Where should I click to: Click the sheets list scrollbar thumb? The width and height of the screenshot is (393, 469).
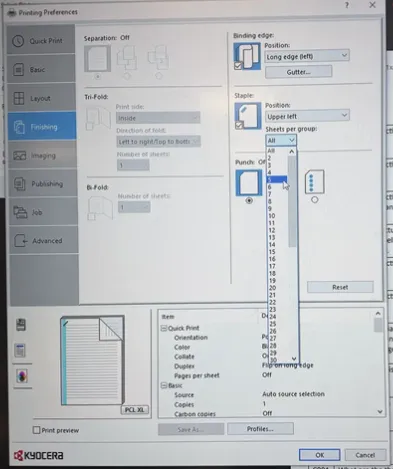coord(292,202)
